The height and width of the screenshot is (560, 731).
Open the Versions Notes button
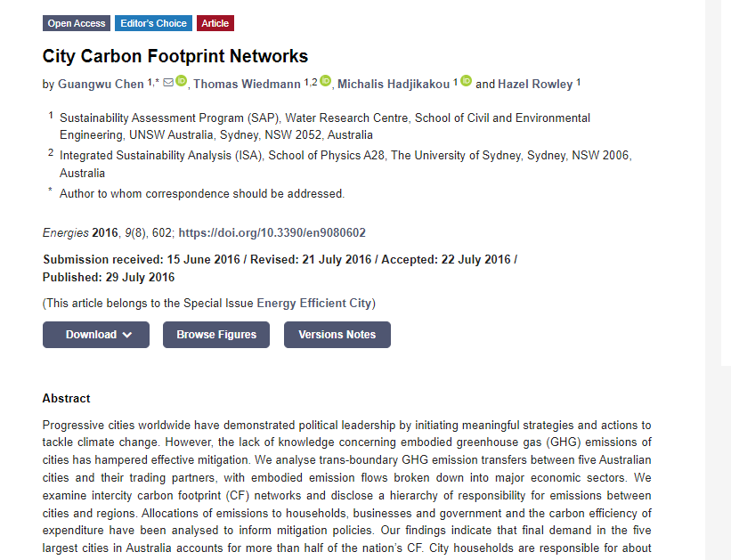337,335
